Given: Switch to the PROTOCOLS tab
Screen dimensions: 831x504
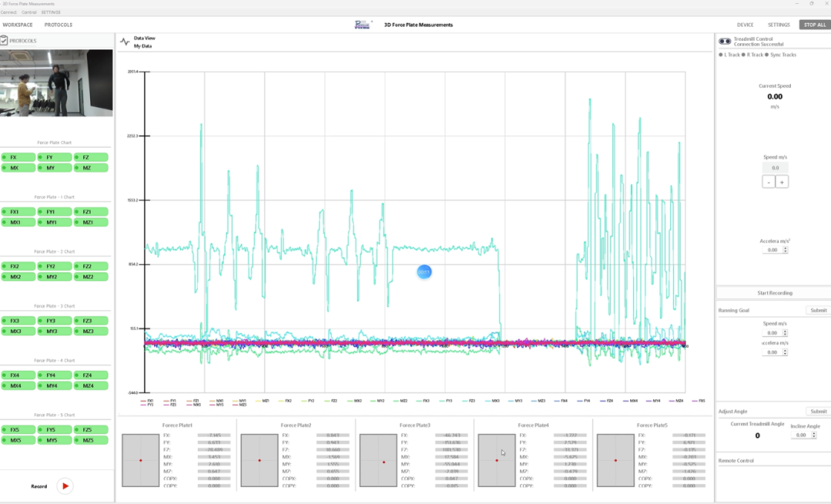Looking at the screenshot, I should tap(58, 25).
